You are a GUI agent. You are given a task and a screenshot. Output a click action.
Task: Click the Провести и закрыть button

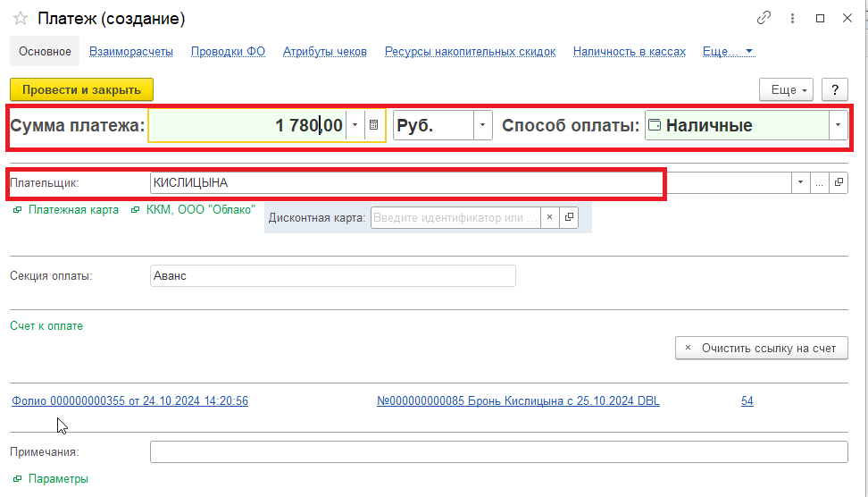click(x=81, y=89)
